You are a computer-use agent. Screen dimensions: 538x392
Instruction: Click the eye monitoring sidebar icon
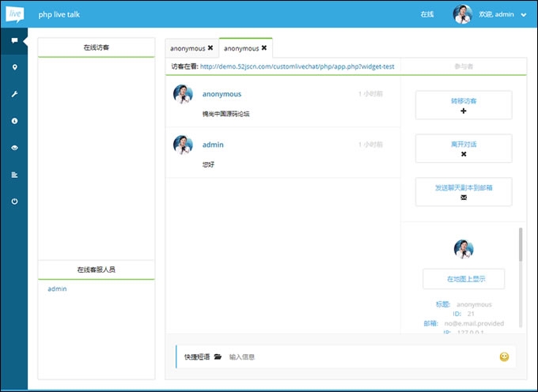[x=14, y=148]
